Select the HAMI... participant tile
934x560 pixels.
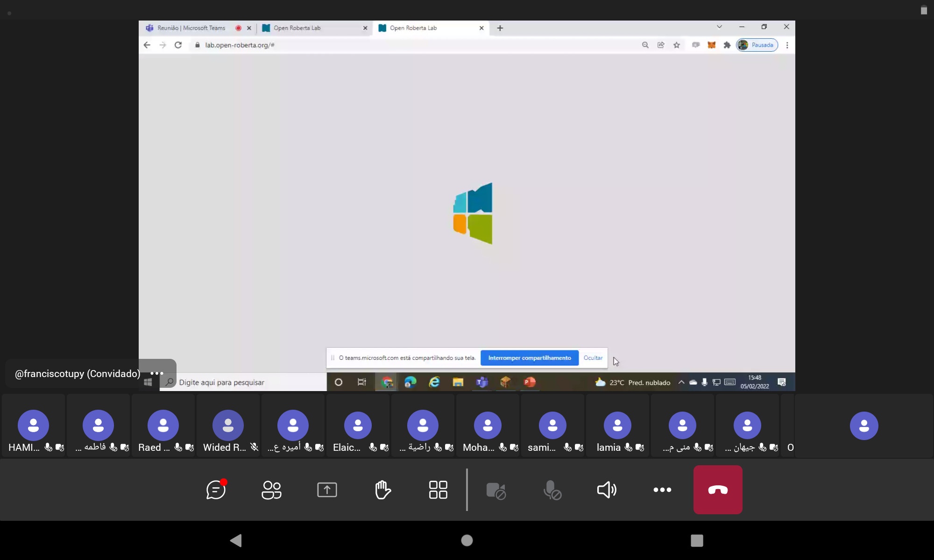tap(34, 425)
